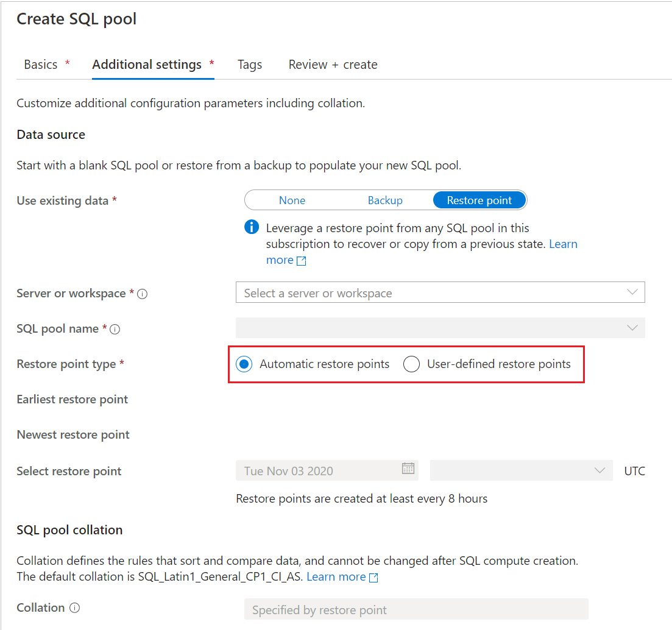
Task: Click the info icon beside Collation
Action: coord(76,607)
